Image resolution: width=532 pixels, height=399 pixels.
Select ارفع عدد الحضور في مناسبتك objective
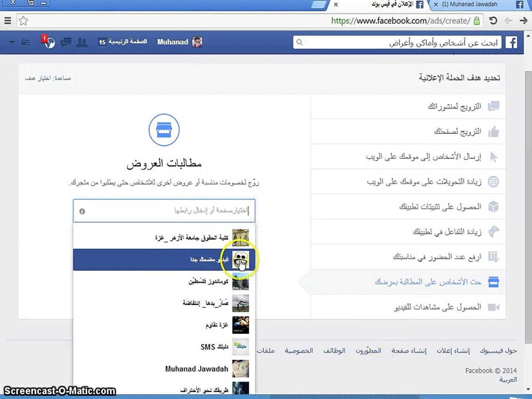click(x=408, y=257)
